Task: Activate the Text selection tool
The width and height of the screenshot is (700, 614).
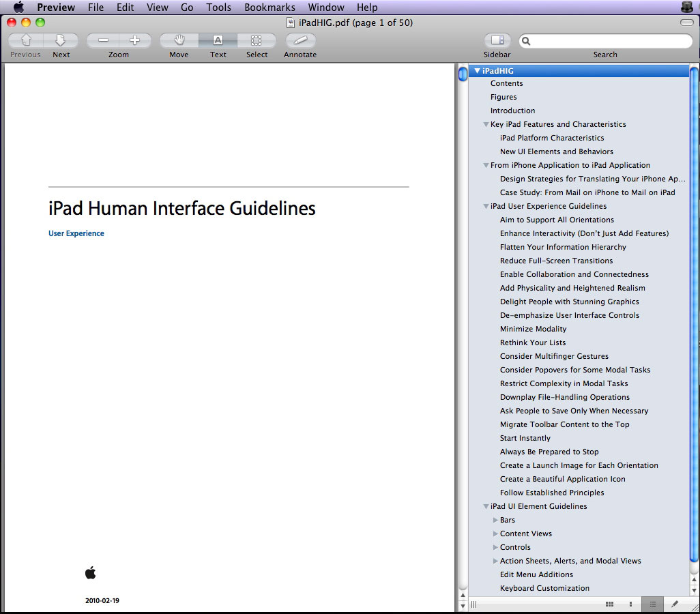Action: click(218, 41)
